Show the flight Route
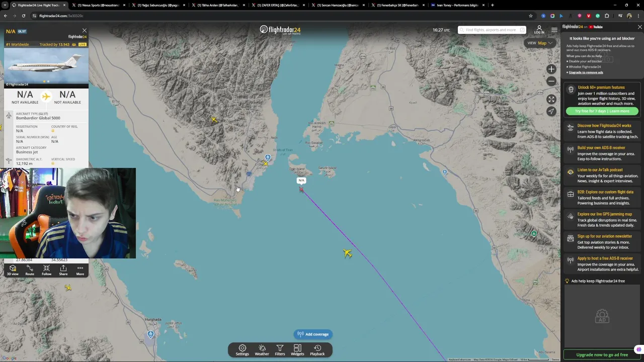 [x=30, y=270]
